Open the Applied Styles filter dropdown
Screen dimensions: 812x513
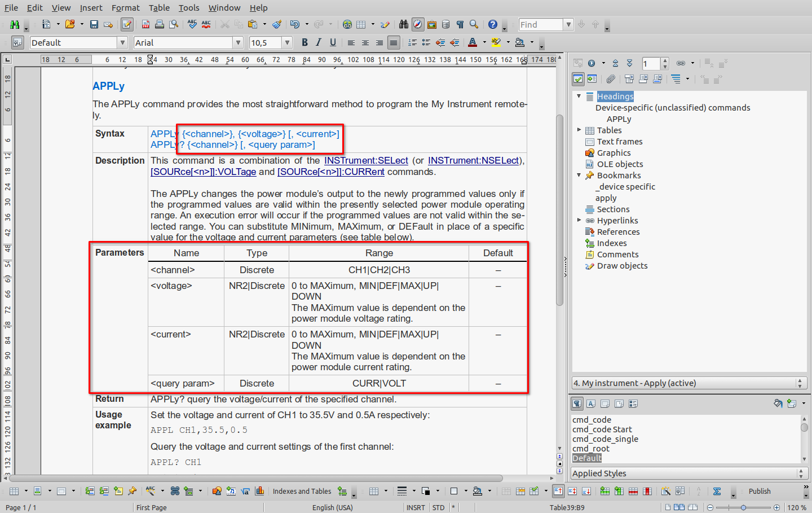[x=690, y=473]
